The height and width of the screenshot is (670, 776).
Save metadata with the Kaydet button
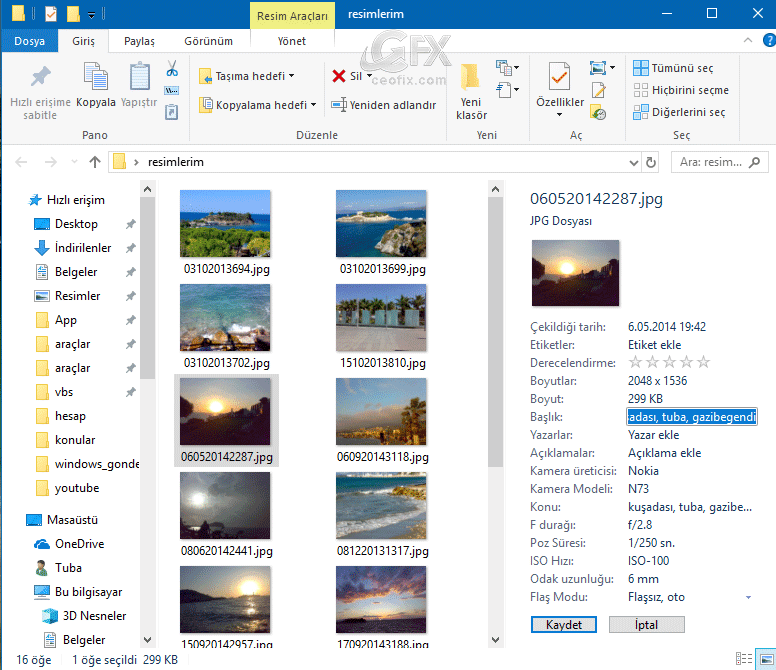click(564, 624)
